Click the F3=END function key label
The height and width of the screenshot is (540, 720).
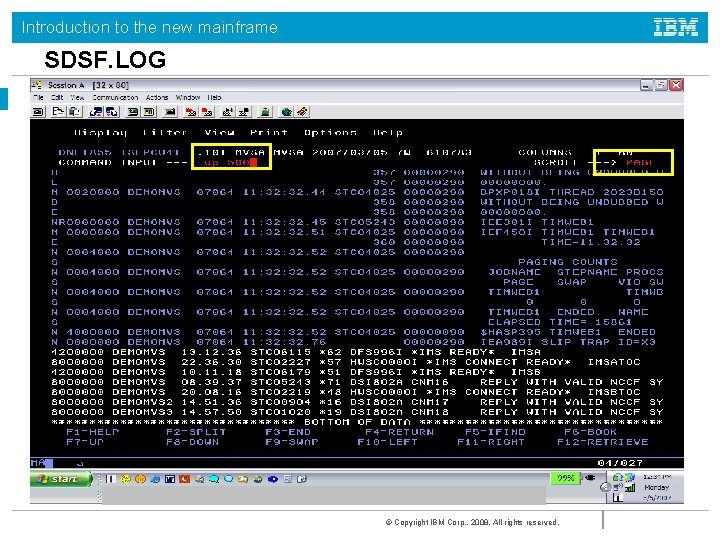pos(288,432)
